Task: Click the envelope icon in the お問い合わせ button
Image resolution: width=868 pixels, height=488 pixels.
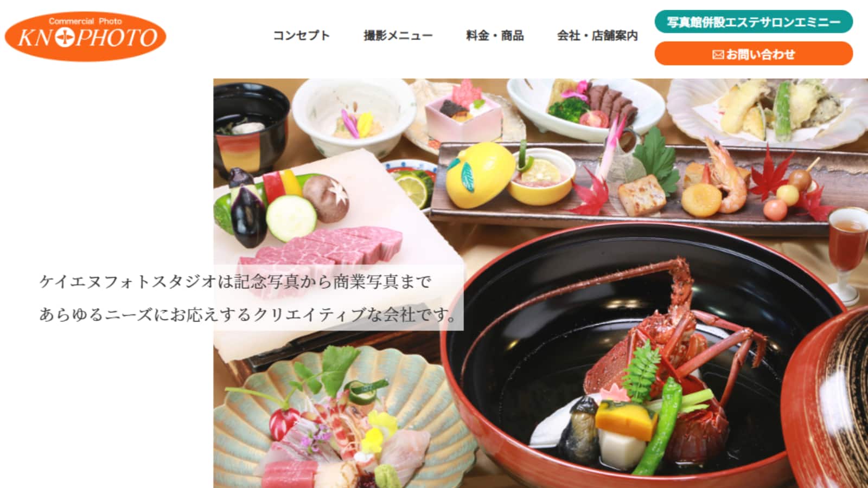Action: tap(718, 54)
